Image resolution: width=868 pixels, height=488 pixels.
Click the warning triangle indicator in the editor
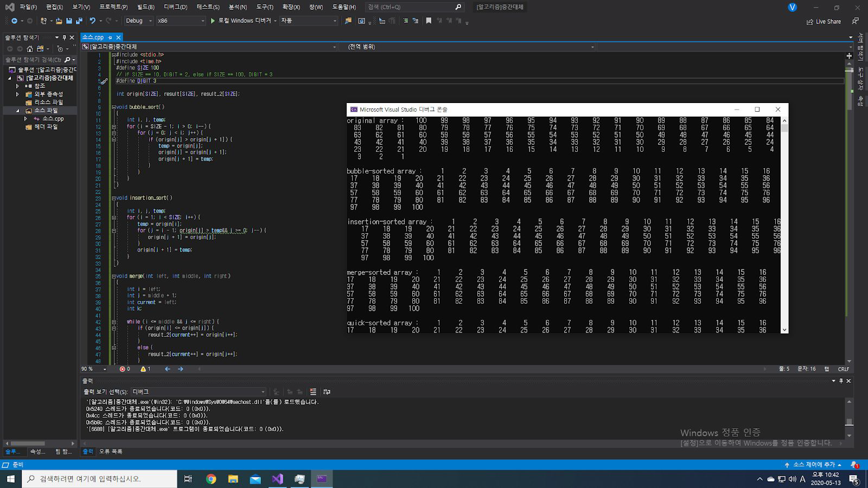[x=144, y=369]
